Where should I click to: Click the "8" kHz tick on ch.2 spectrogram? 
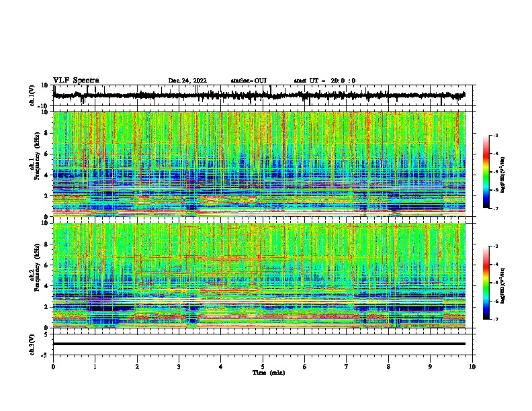tap(46, 244)
